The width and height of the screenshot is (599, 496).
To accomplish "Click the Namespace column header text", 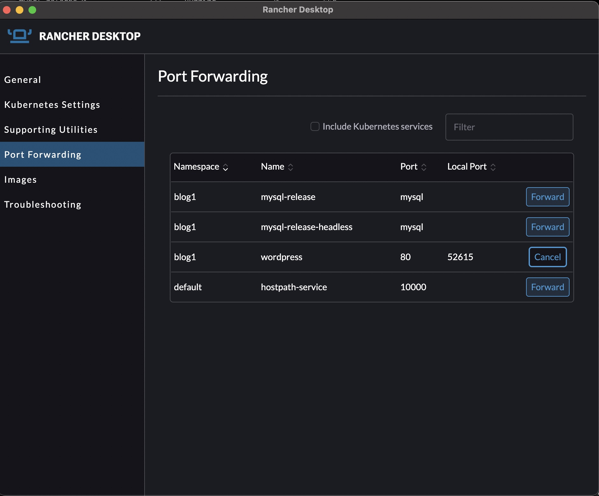I will 196,167.
